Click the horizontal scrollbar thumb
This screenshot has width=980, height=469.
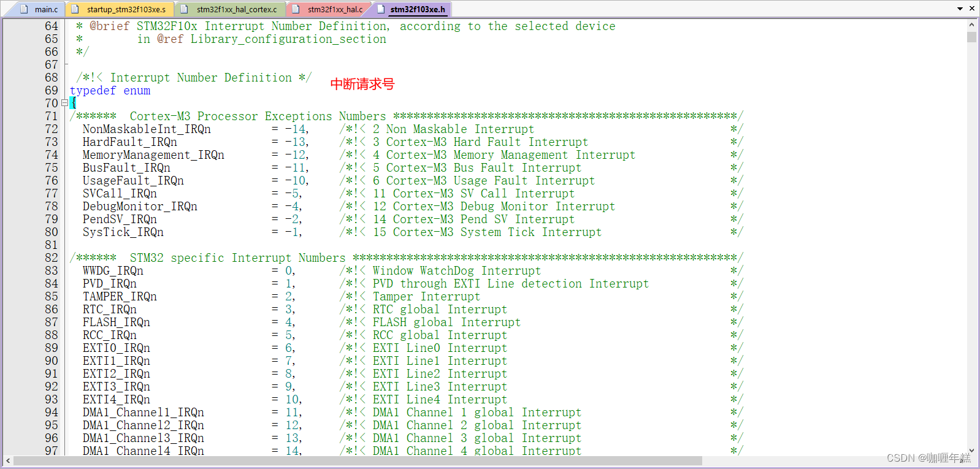click(x=358, y=460)
